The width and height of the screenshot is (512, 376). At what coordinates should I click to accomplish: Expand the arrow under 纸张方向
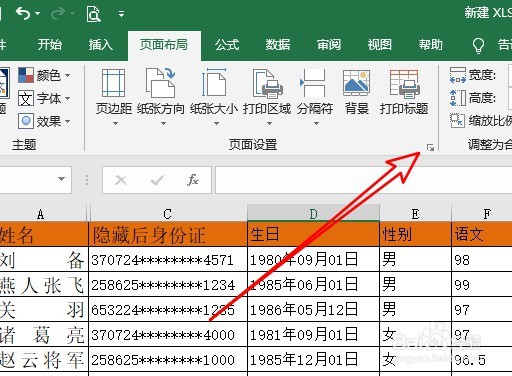click(x=163, y=124)
